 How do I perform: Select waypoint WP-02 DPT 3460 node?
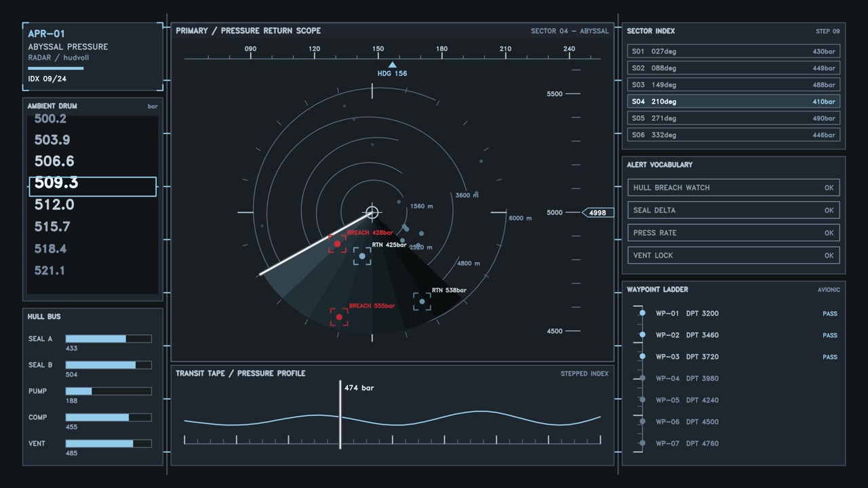pos(642,335)
